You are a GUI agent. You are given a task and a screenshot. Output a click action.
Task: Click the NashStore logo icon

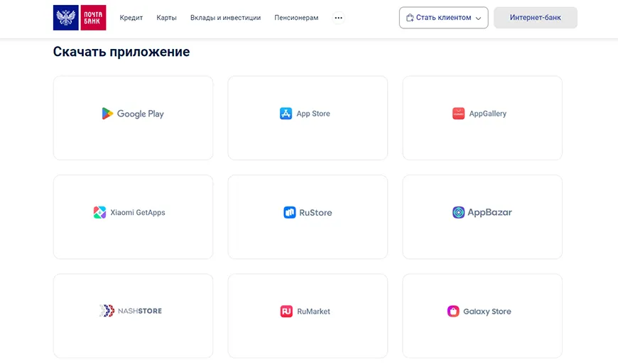(x=107, y=311)
